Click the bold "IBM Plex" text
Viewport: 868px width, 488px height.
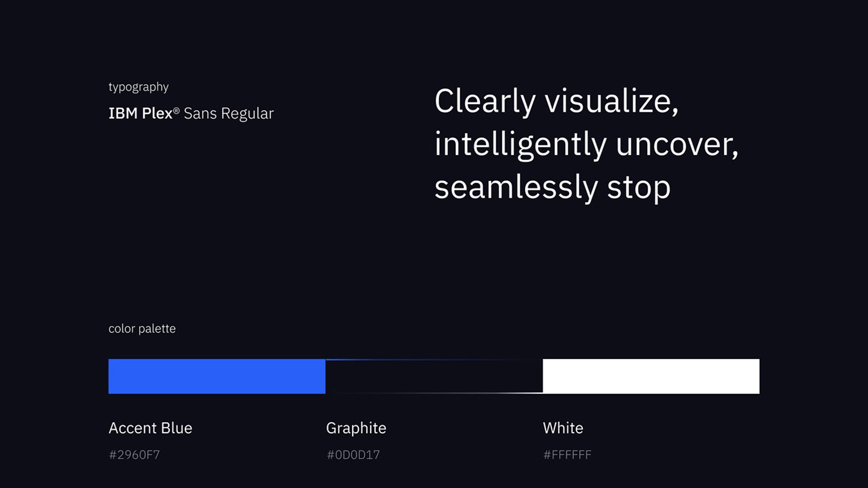pos(141,113)
